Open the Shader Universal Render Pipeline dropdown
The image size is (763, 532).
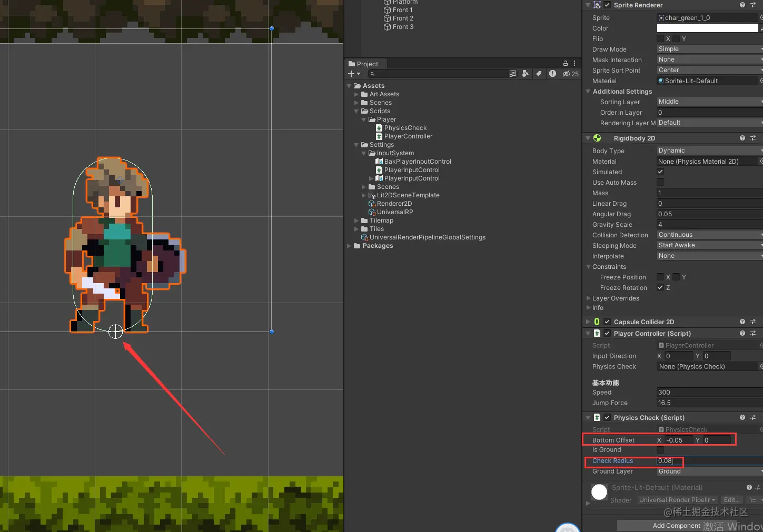coord(677,500)
